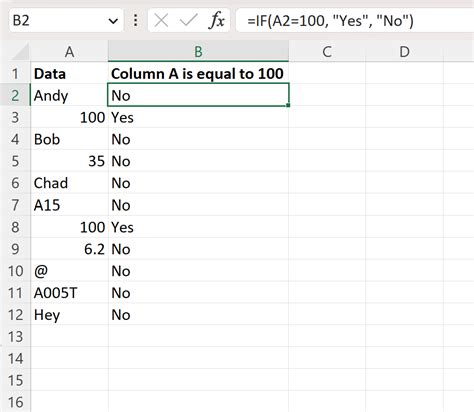Click the Select All triangle at grid corner
Viewport: 474px width, 412px height.
point(20,52)
